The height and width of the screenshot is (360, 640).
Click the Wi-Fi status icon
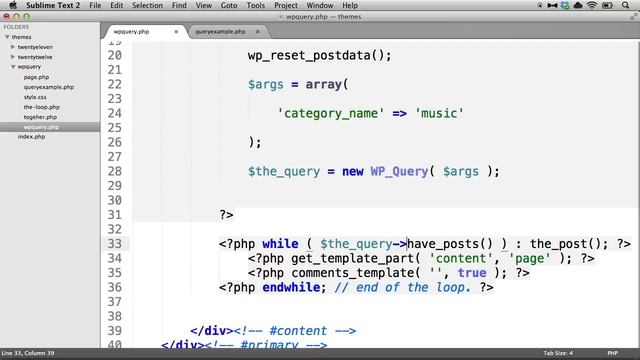[x=592, y=5]
